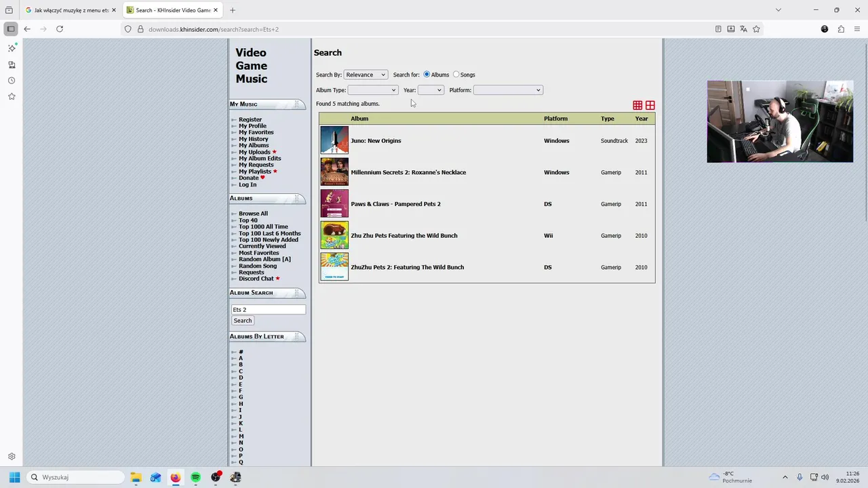Screen dimensions: 868x488
Task: Click the Paws & Claws cover thumbnail
Action: [x=334, y=203]
